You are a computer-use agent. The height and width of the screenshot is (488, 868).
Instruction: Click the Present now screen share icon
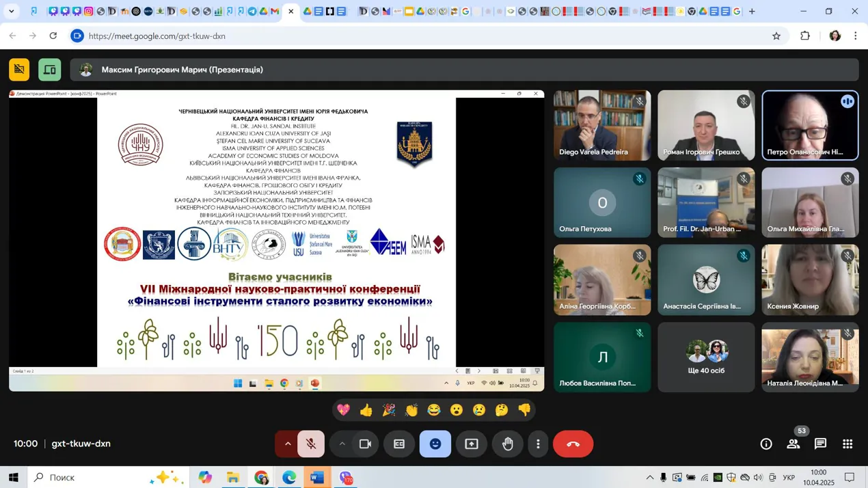[472, 444]
